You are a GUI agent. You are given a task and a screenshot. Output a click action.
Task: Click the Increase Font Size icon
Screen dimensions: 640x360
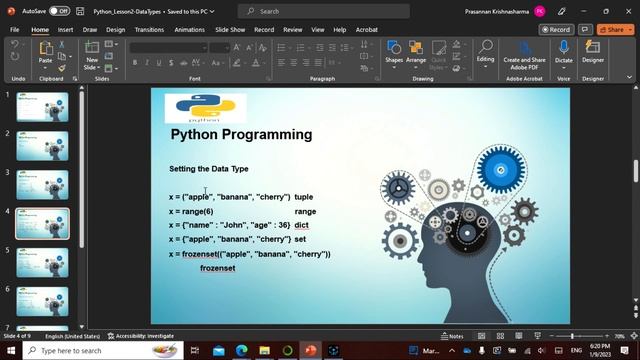click(237, 48)
